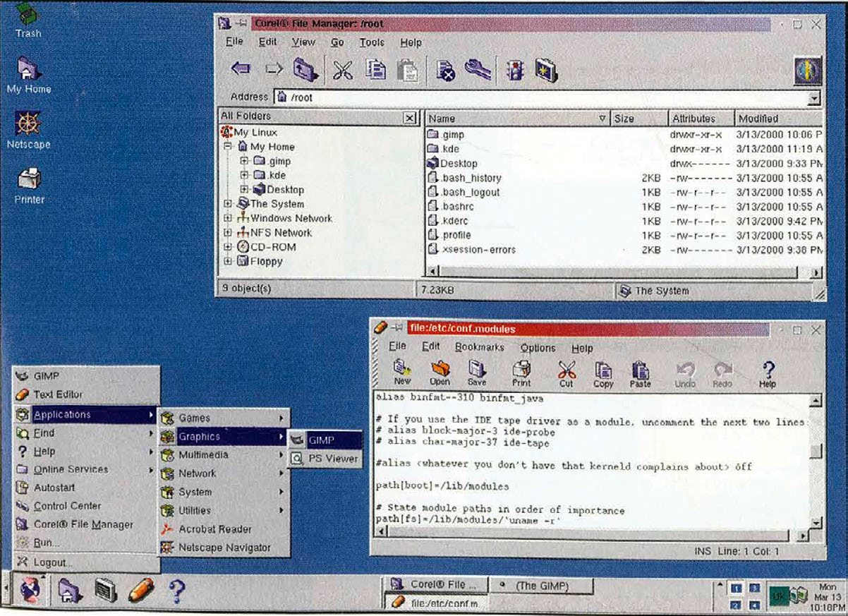848x616 pixels.
Task: Click the Save icon in text editor
Action: 477,372
